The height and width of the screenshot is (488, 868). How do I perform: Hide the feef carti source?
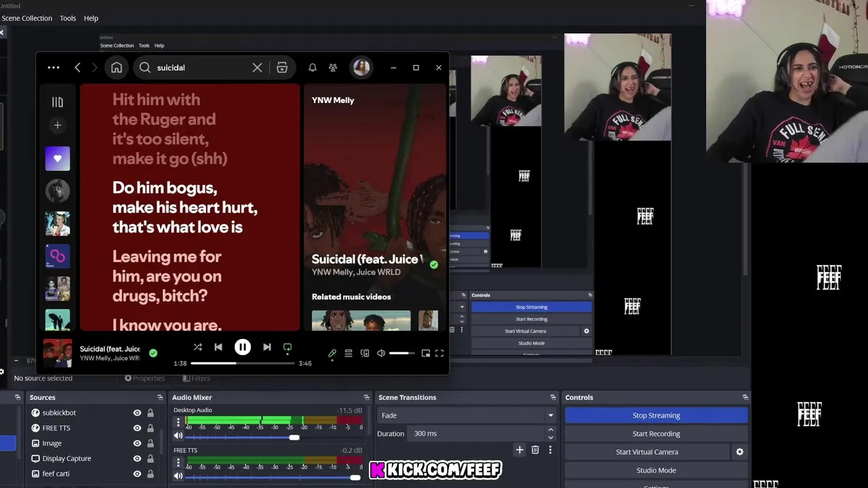click(x=137, y=474)
